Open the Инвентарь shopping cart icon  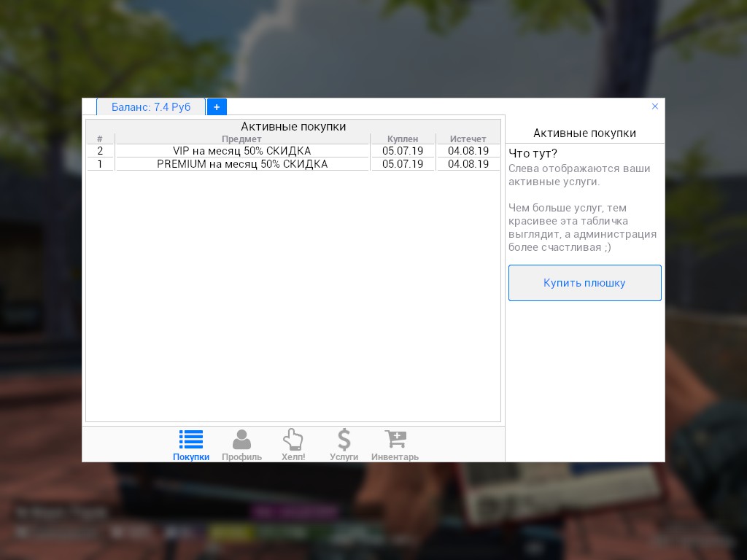tap(395, 439)
